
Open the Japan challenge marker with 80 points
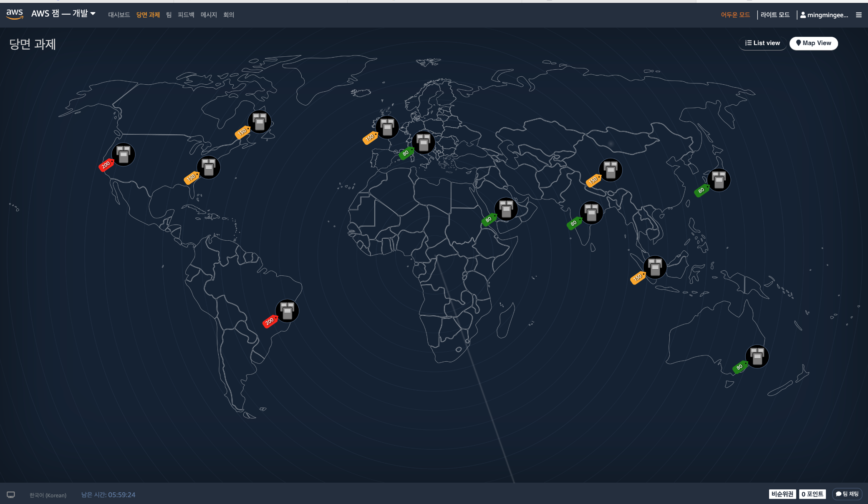tap(719, 180)
